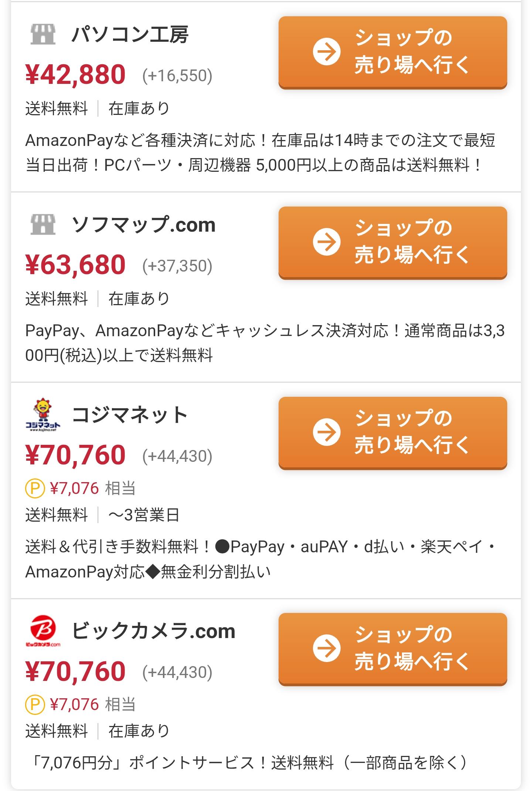Viewport: 532px width, 791px height.
Task: Select the ¥63,680 price at ソフマップ.com
Action: [76, 265]
